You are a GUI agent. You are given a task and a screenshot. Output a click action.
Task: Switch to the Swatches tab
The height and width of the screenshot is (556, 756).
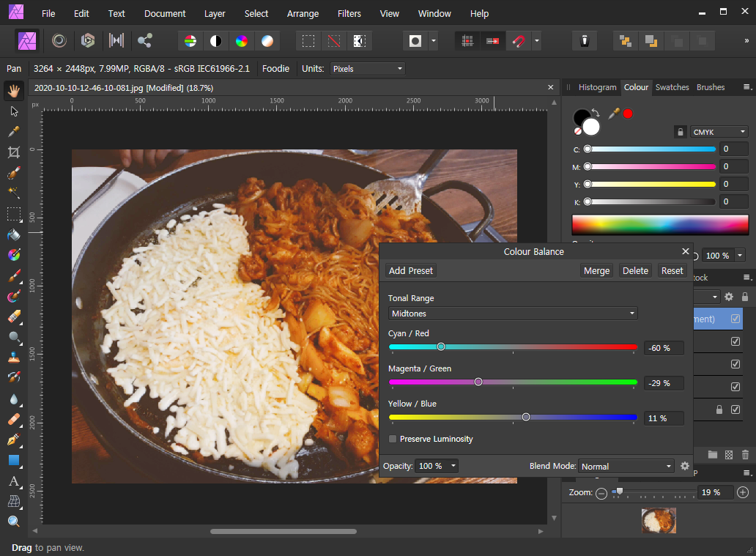coord(672,87)
